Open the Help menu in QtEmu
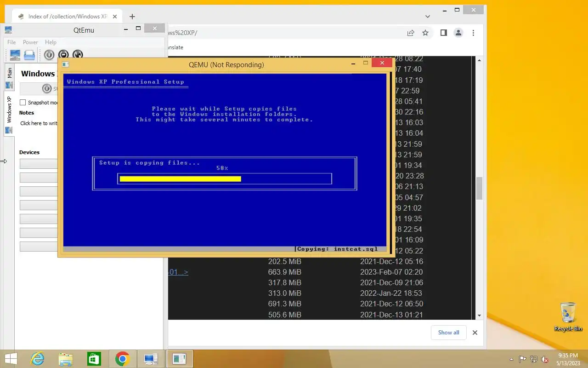Screen dimensions: 588x368 tap(51, 42)
